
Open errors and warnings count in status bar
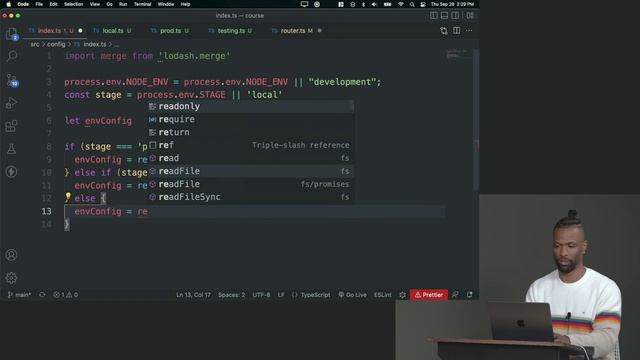(66, 295)
